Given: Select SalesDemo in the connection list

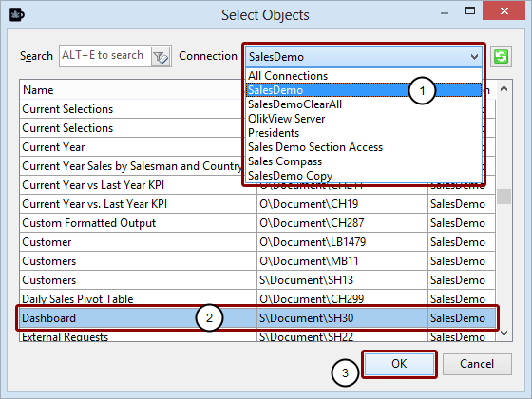Looking at the screenshot, I should [364, 90].
